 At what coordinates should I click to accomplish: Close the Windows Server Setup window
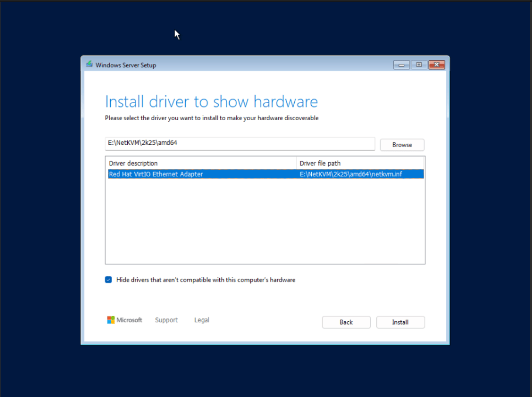[x=436, y=65]
